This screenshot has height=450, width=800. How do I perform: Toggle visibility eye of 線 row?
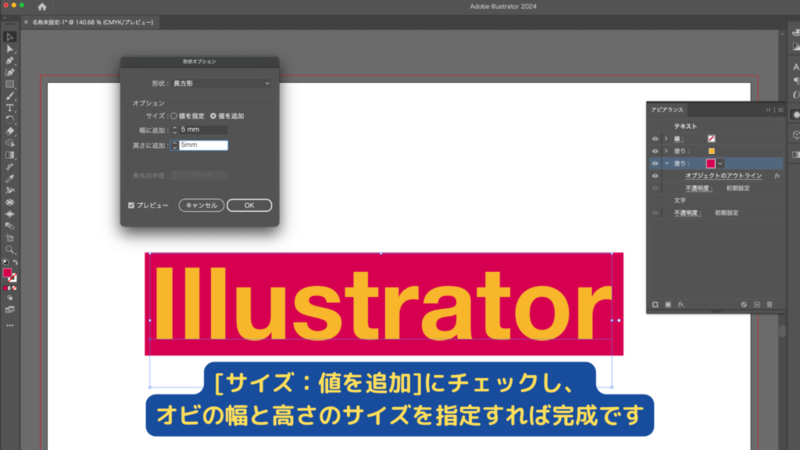coord(655,139)
